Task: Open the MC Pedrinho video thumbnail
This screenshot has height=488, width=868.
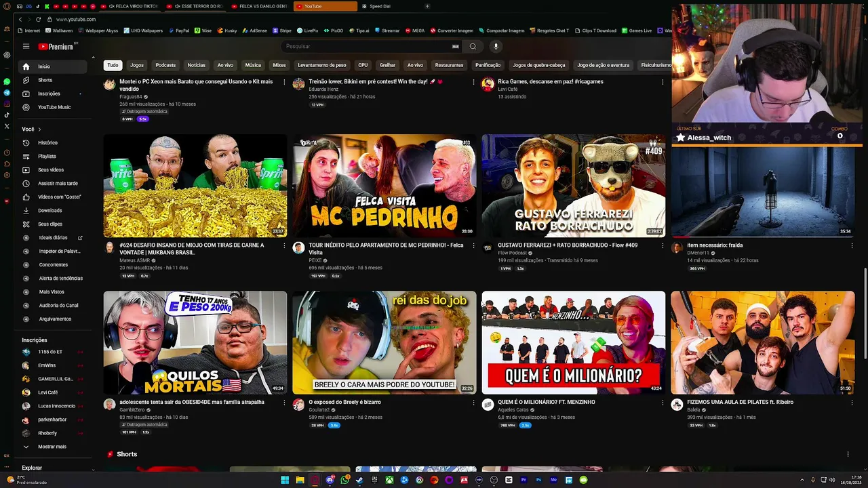Action: 384,186
